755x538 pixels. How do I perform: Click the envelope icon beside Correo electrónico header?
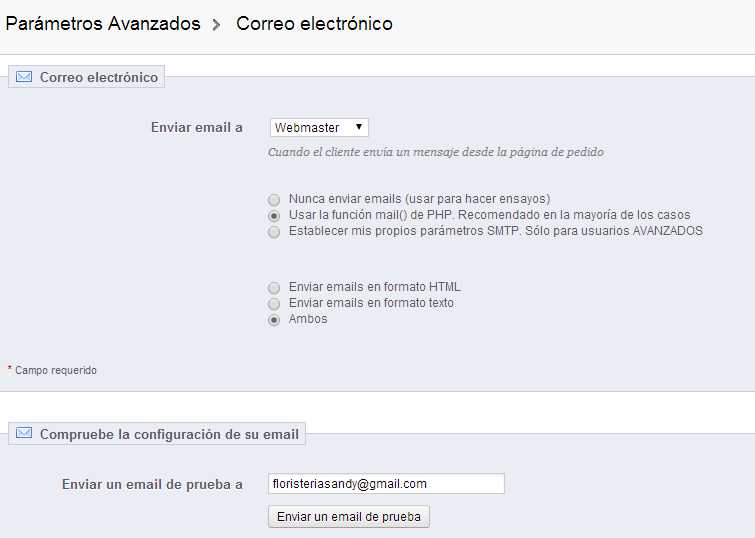click(24, 77)
